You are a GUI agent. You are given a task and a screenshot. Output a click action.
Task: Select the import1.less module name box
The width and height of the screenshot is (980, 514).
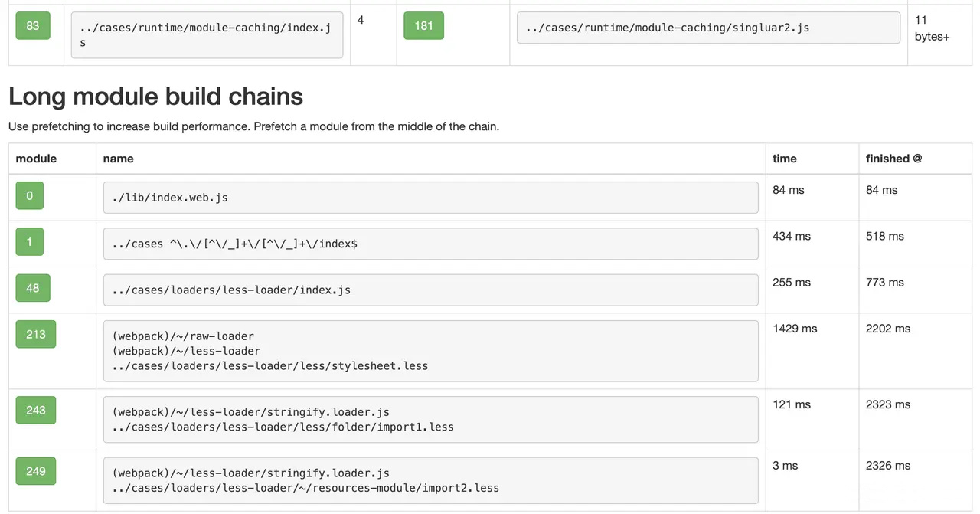click(430, 419)
